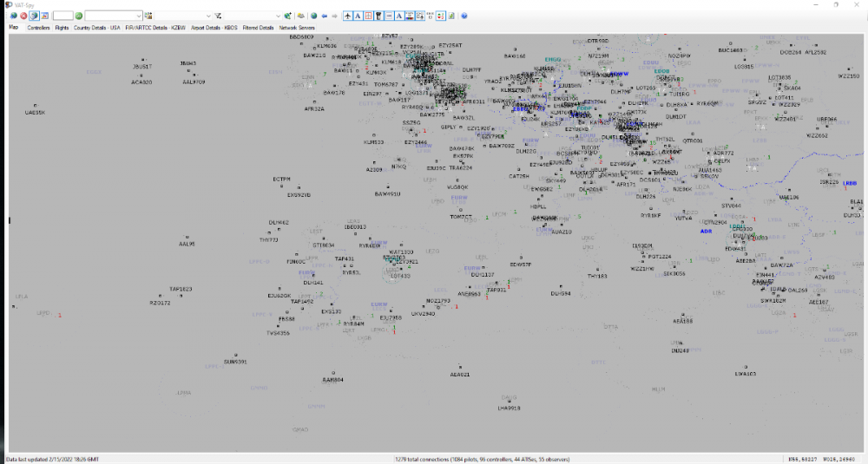Toggle the button two after second A
This screenshot has width=868, height=464.
[x=419, y=16]
